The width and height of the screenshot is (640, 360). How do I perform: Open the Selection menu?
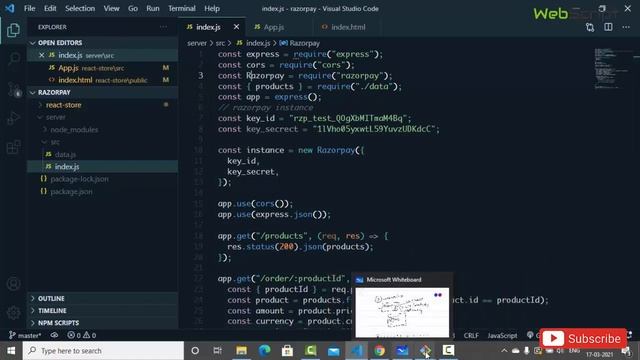80,8
